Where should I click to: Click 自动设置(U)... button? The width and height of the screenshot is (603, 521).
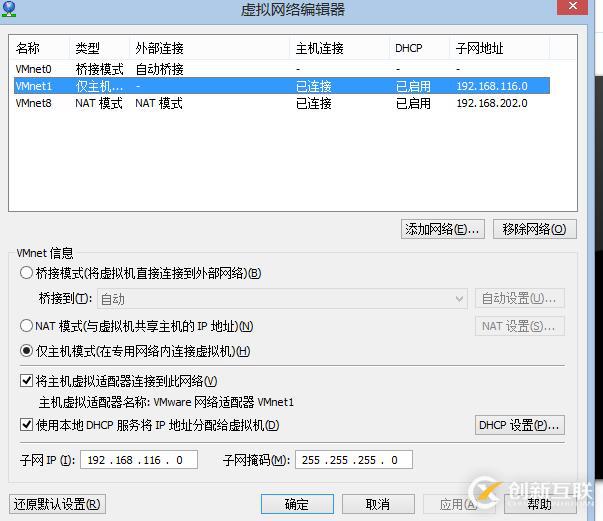(x=520, y=298)
